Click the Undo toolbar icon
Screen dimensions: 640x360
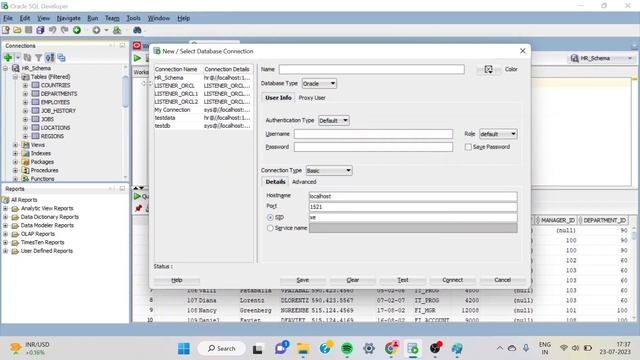(52, 30)
